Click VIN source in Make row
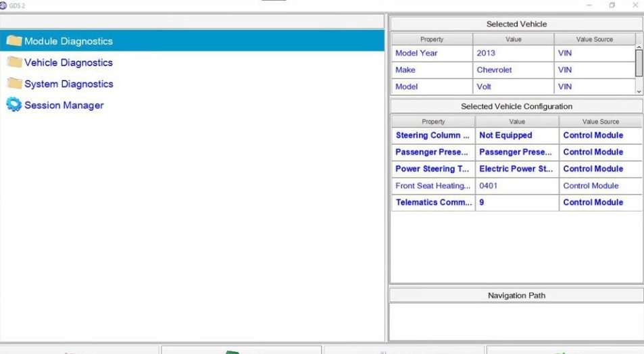This screenshot has width=644, height=354. [594, 70]
